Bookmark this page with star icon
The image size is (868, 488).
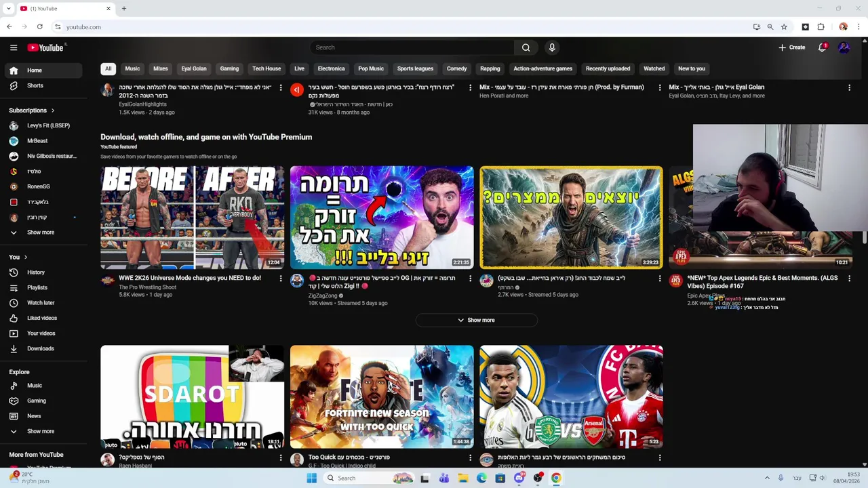[784, 27]
